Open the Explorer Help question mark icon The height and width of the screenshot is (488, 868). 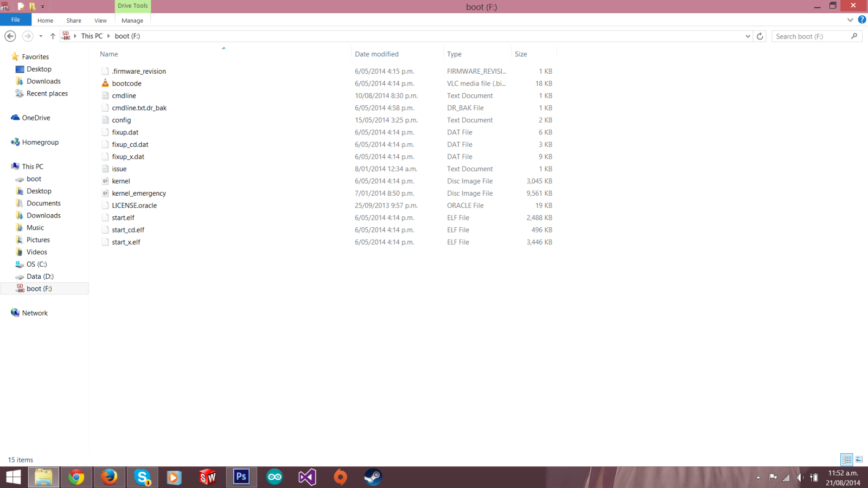pyautogui.click(x=861, y=20)
